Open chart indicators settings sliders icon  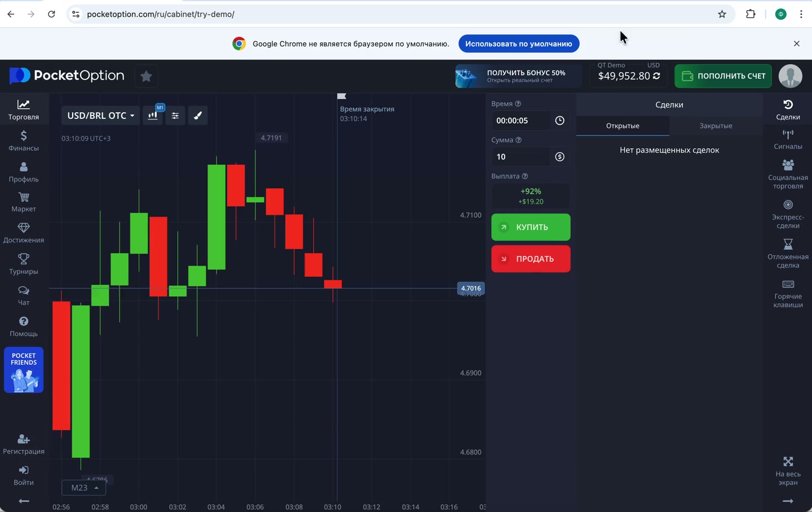click(x=175, y=116)
